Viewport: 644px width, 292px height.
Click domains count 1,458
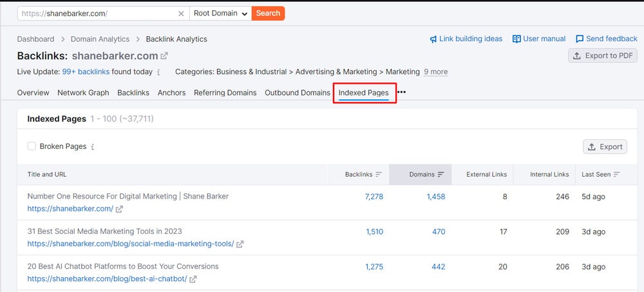[436, 197]
